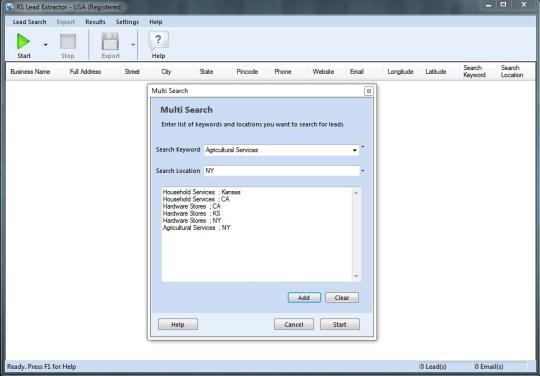Click the Export floppy disk icon
Viewport: 540px width, 376px height.
pos(110,42)
